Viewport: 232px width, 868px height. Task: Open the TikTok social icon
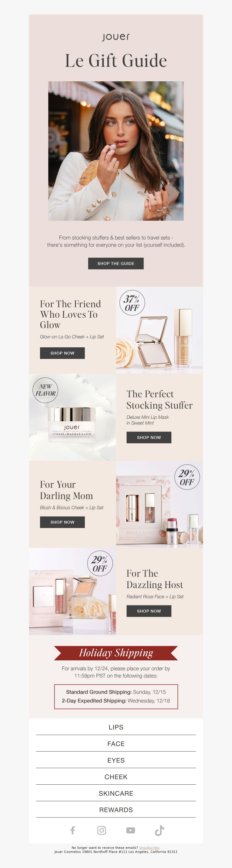click(159, 830)
